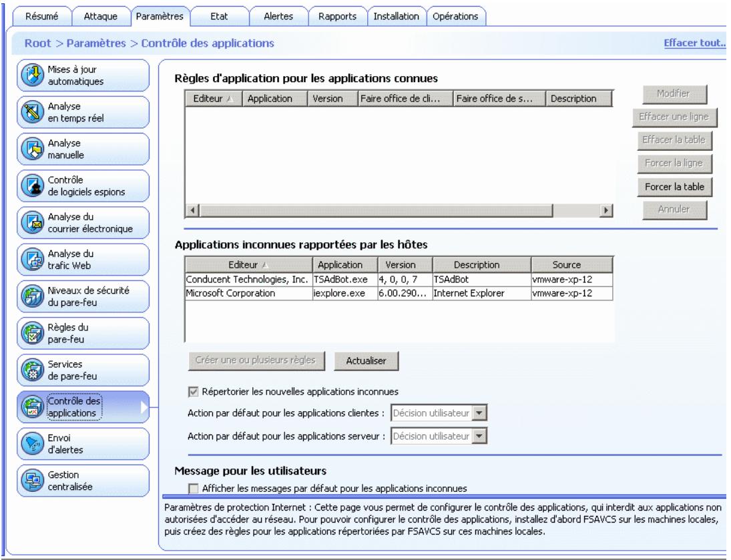Select Règles du pare-feu icon

point(32,333)
